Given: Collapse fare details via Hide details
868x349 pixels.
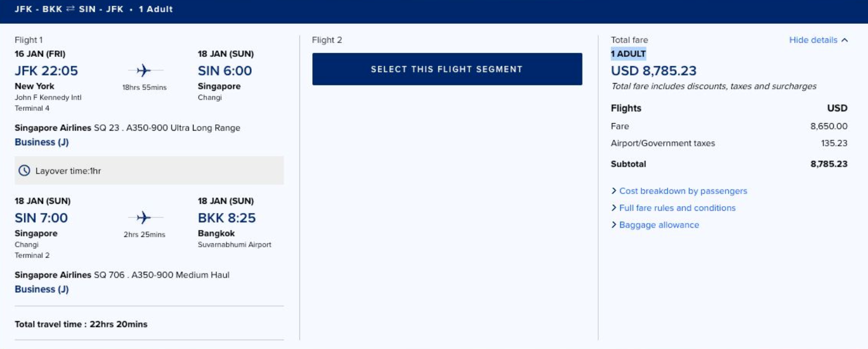Looking at the screenshot, I should tap(813, 40).
